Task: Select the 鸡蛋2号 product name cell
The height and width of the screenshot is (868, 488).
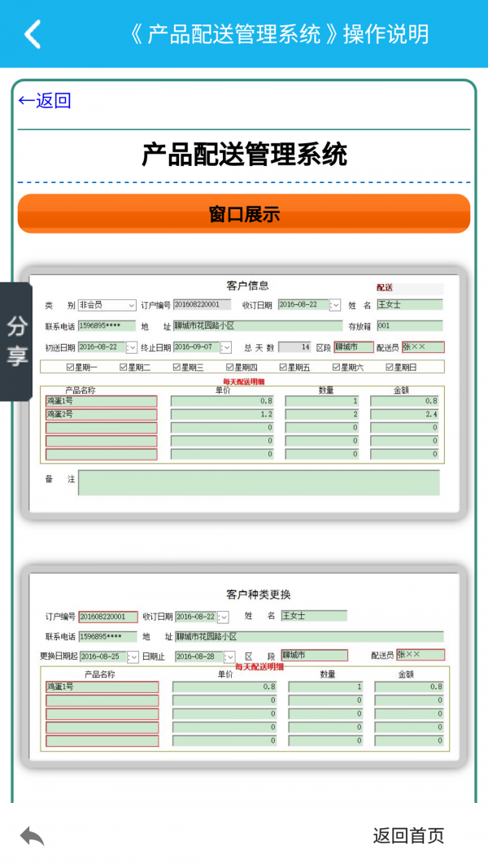Action: pyautogui.click(x=101, y=414)
